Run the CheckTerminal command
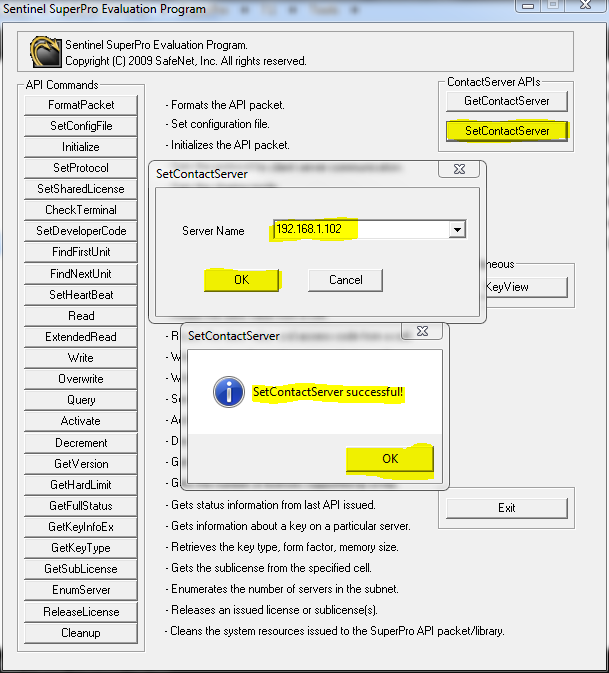 pyautogui.click(x=81, y=210)
